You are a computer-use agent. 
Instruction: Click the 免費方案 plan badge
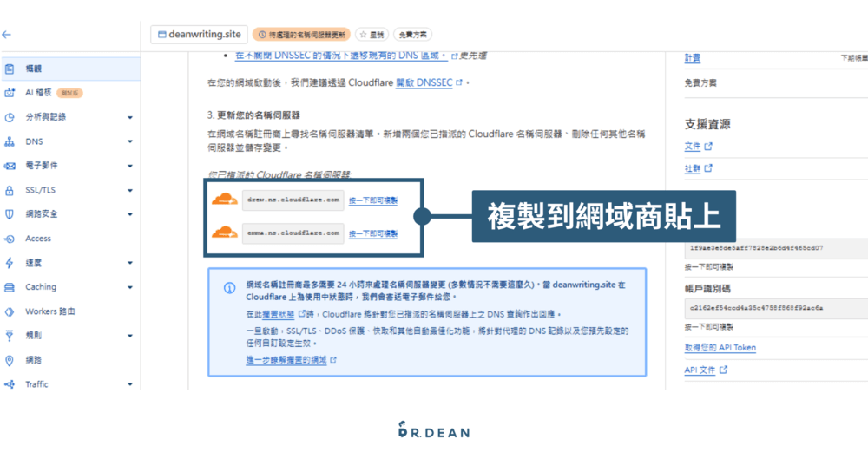point(412,35)
